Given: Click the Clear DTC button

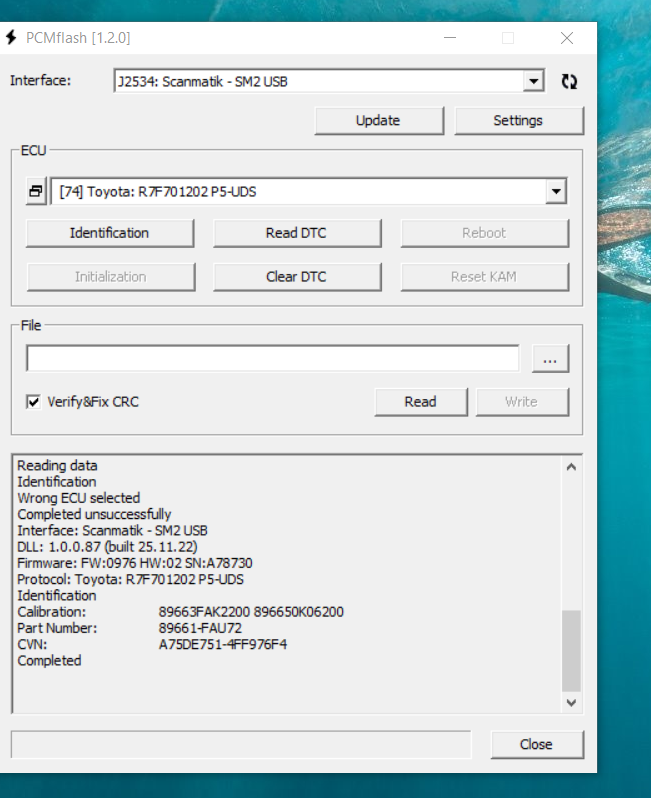Looking at the screenshot, I should tap(297, 277).
